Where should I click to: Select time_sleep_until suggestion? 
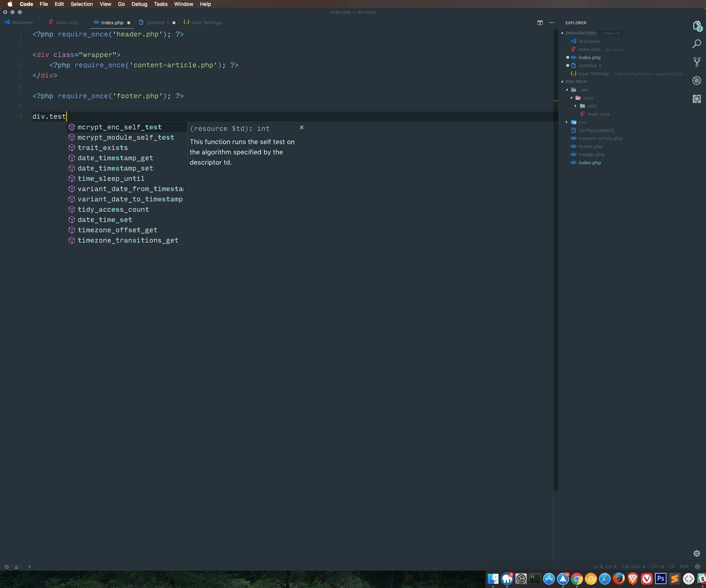(x=127, y=179)
